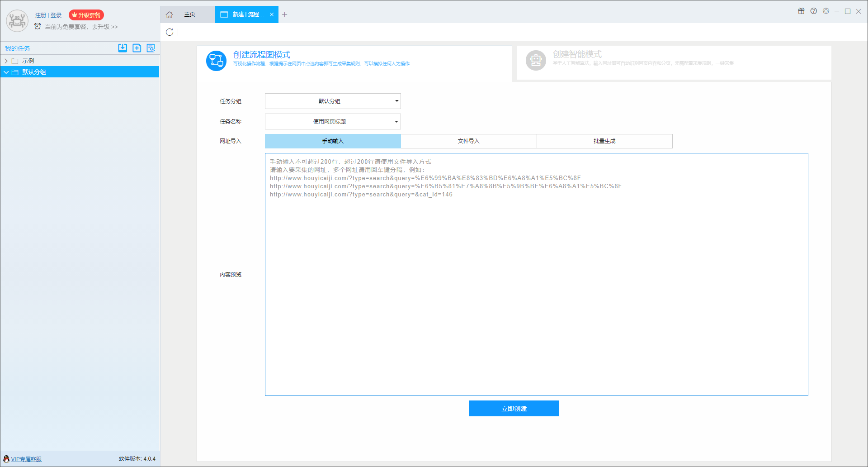Click the search tasks icon in sidebar
This screenshot has height=467, width=868.
pos(151,48)
